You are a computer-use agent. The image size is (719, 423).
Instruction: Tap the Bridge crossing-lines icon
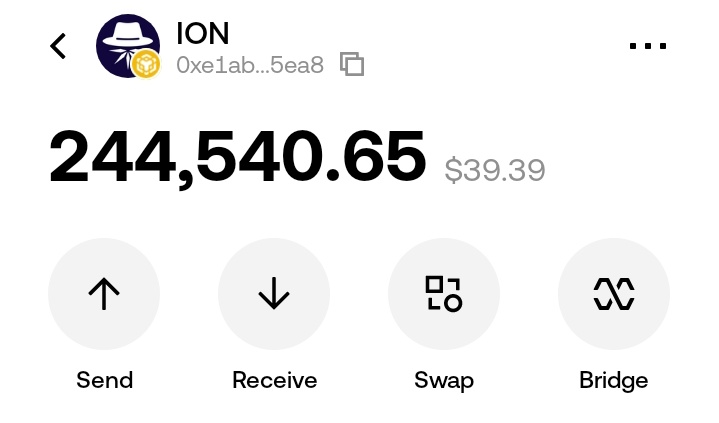(x=614, y=294)
